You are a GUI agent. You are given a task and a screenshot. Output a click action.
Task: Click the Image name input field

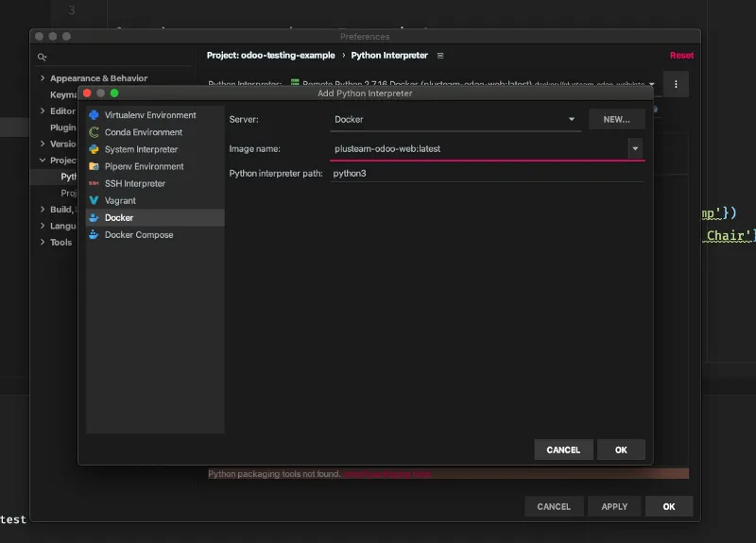(479, 149)
